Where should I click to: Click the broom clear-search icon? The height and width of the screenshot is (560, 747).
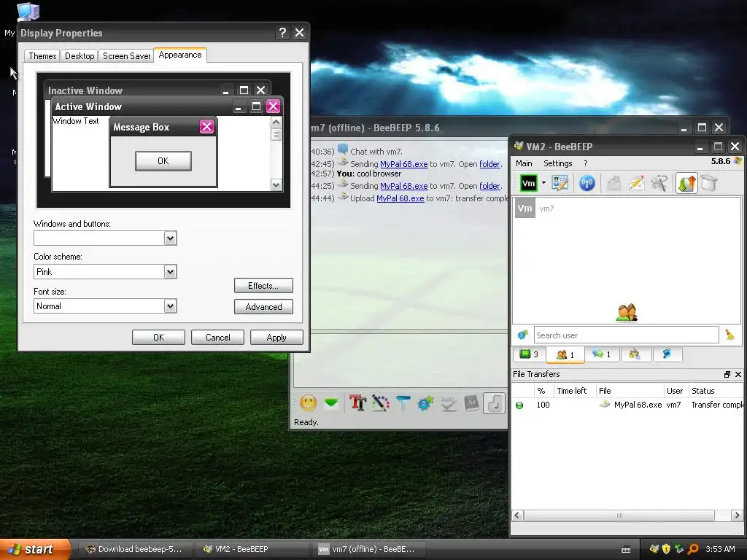[x=729, y=335]
